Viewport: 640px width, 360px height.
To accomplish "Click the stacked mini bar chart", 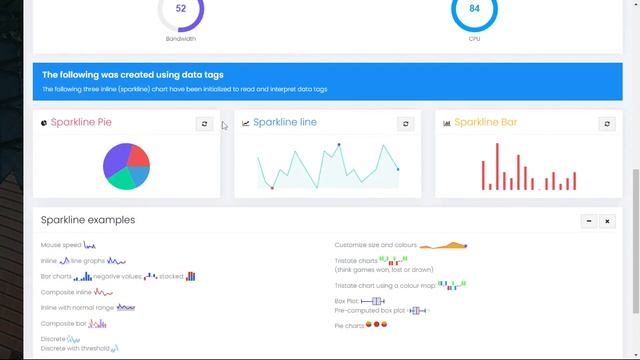I will point(191,276).
